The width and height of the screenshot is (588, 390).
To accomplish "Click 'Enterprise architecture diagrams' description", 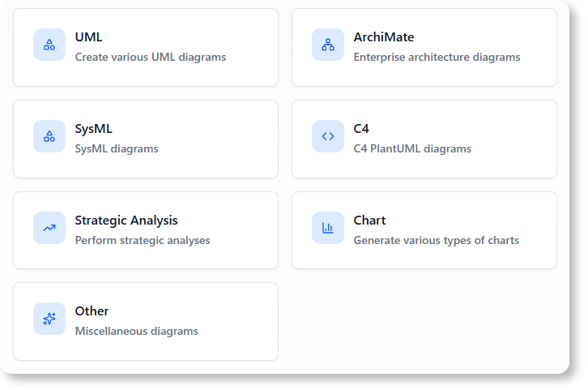I will click(x=437, y=58).
